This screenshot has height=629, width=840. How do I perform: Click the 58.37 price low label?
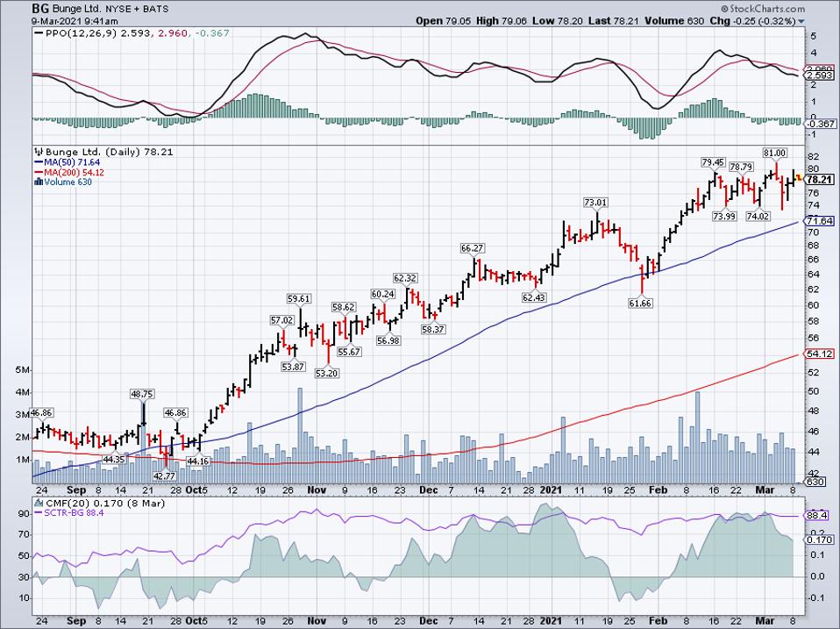click(x=433, y=330)
